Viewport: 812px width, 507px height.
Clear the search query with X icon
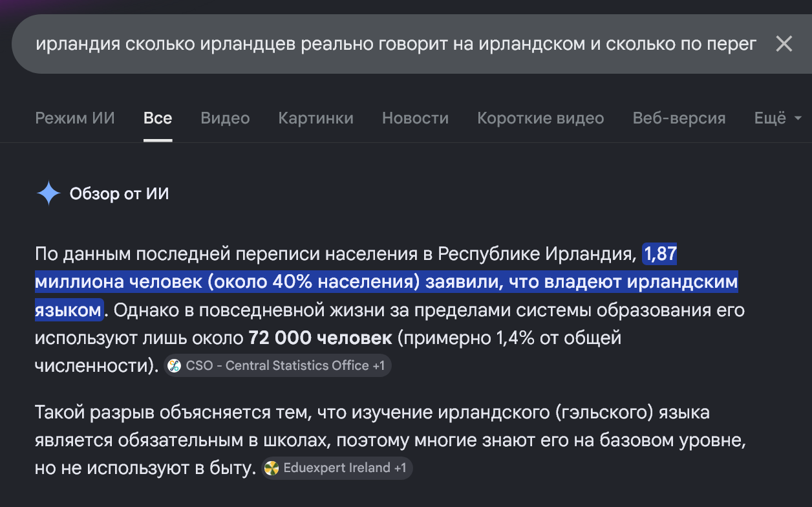pos(784,44)
